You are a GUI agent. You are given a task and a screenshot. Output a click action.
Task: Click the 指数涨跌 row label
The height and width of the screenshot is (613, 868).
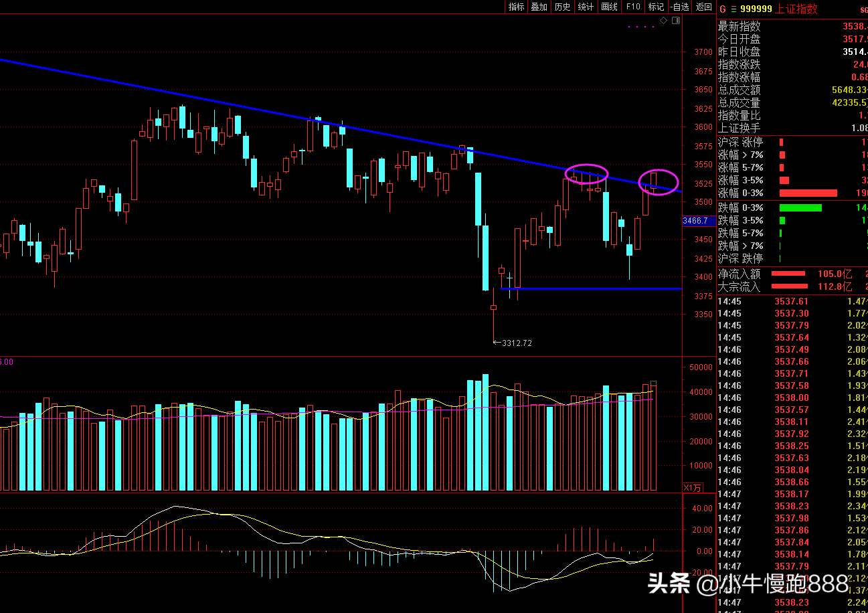point(740,65)
